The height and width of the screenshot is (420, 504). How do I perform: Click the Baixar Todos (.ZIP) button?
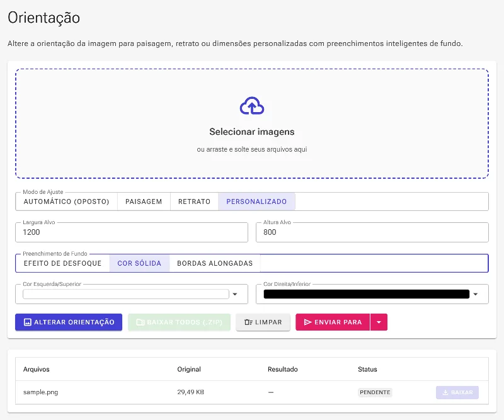179,322
